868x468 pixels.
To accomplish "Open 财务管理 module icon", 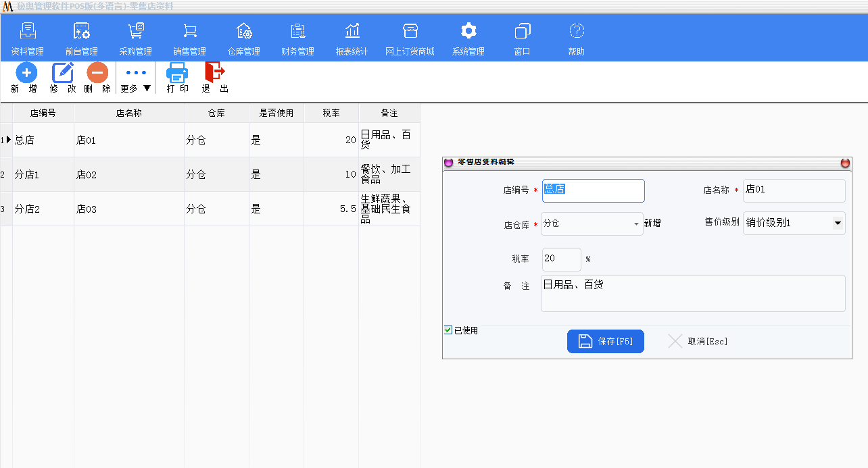I will pos(298,31).
